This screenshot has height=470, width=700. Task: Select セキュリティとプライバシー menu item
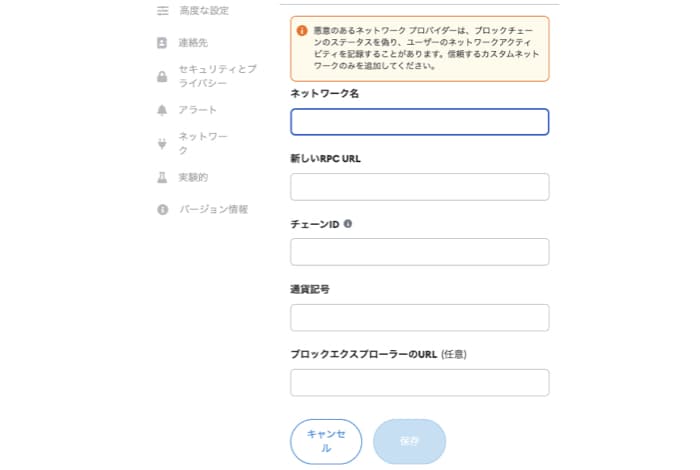pyautogui.click(x=216, y=76)
